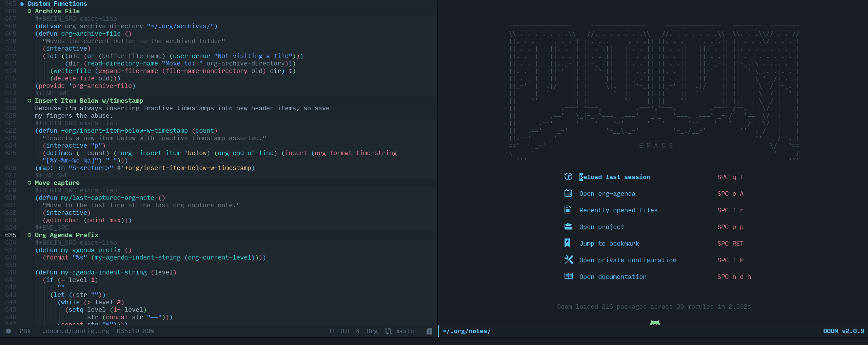Click the Custom Functions heading text
Screen dimensions: 868x345
[57, 4]
